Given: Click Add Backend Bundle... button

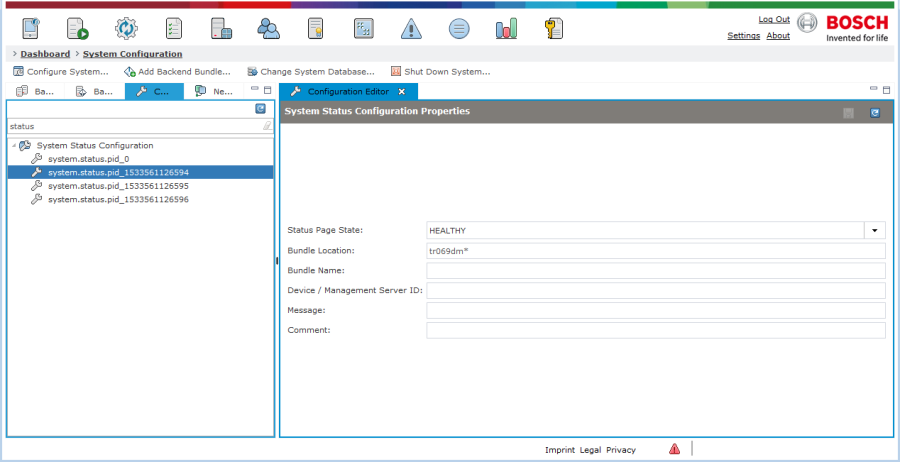Looking at the screenshot, I should [177, 72].
